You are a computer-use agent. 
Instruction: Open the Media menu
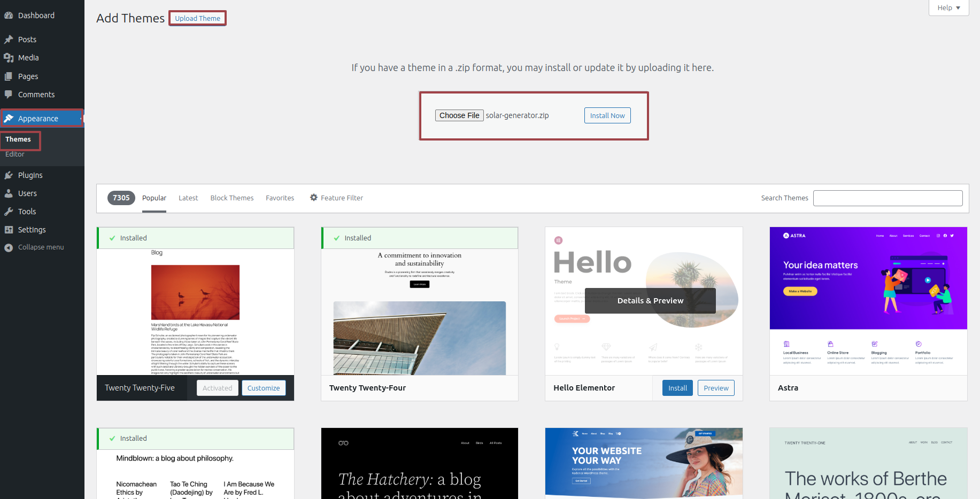(x=42, y=58)
